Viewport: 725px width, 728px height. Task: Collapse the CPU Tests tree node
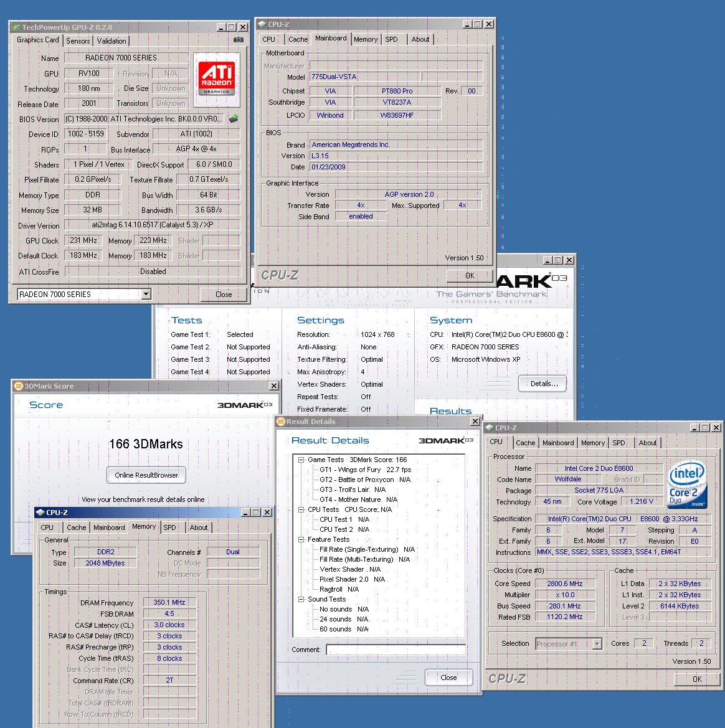(x=301, y=509)
